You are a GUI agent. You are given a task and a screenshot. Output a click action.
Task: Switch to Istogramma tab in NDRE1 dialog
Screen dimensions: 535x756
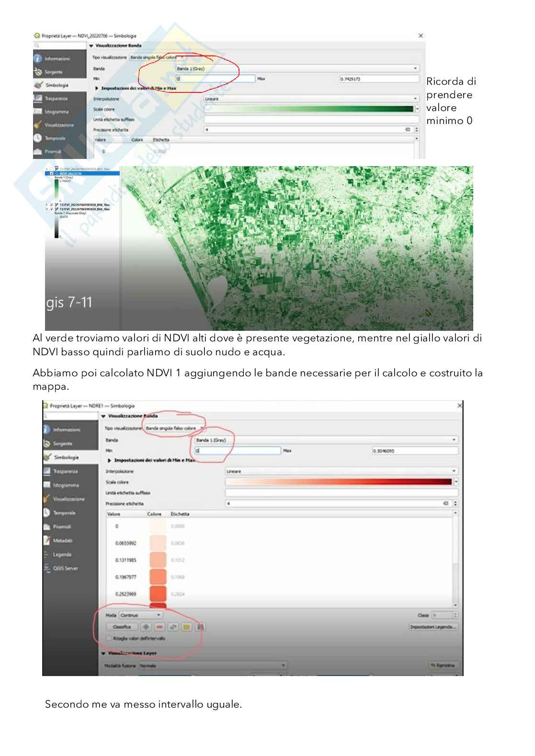coord(66,485)
